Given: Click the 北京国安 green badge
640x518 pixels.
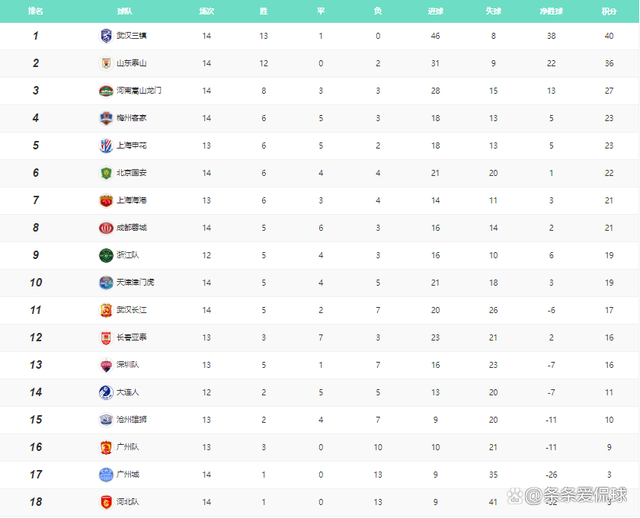Looking at the screenshot, I should 106,173.
